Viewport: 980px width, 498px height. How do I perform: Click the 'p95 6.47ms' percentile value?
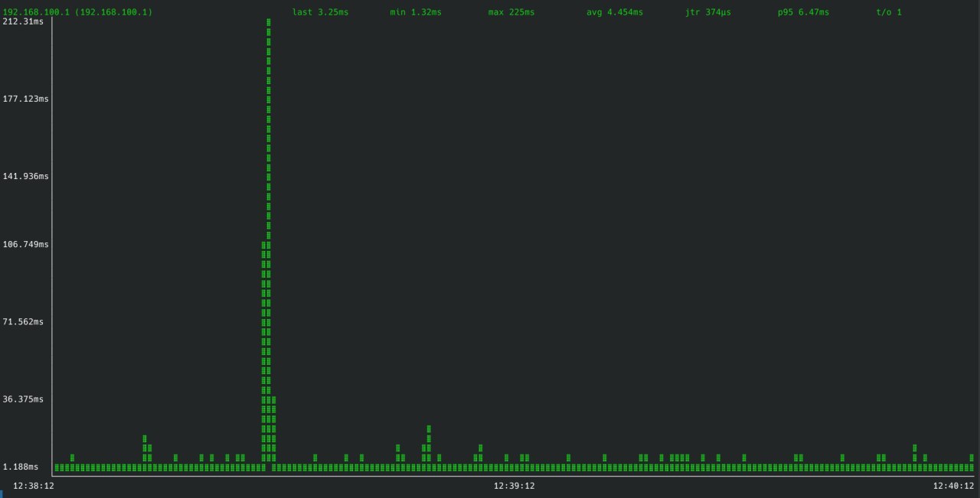click(x=803, y=13)
